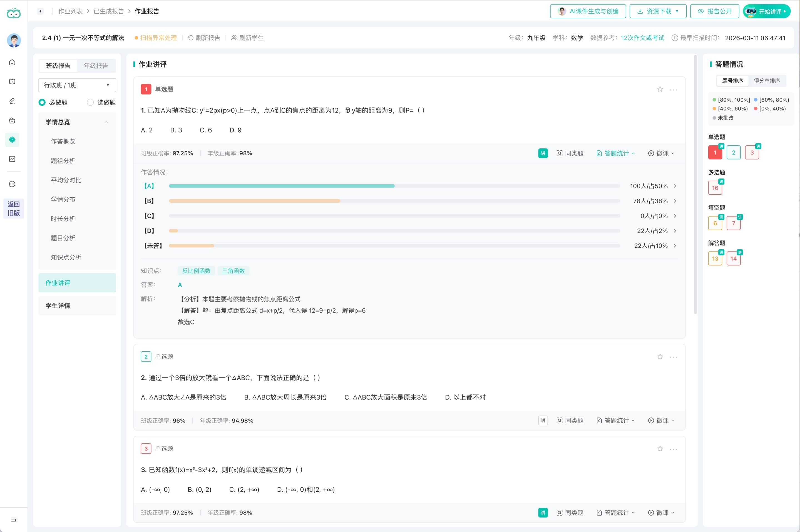The width and height of the screenshot is (800, 532).
Task: Click 刷新学生 people icon
Action: 234,38
